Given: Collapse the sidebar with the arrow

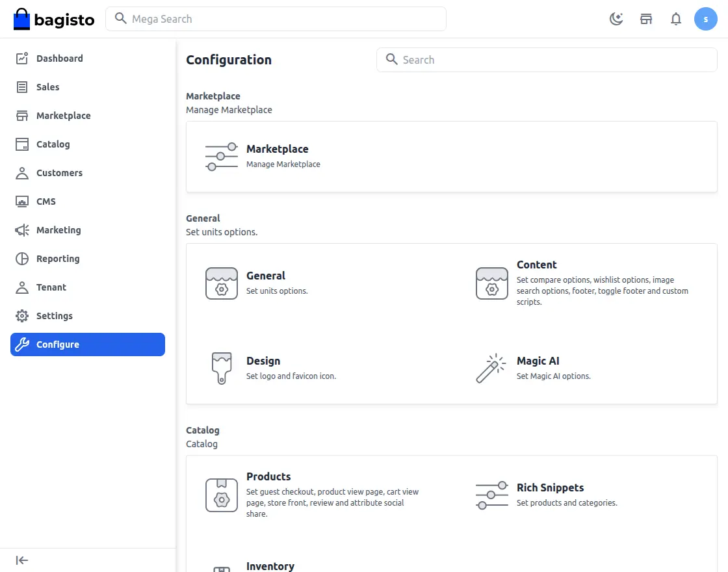Looking at the screenshot, I should pyautogui.click(x=21, y=560).
